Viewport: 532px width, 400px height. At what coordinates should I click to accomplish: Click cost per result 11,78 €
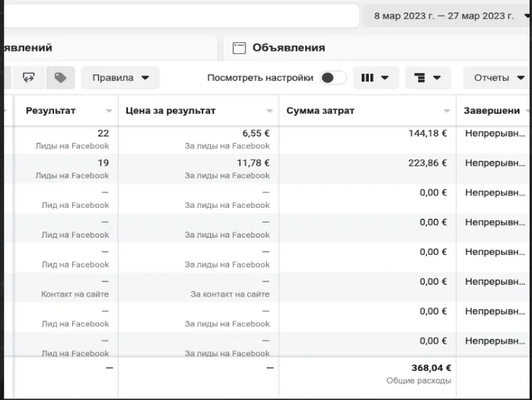click(253, 163)
